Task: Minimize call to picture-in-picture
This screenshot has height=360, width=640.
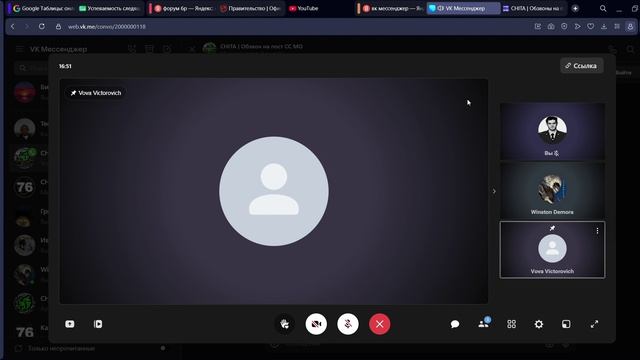Action: (566, 324)
